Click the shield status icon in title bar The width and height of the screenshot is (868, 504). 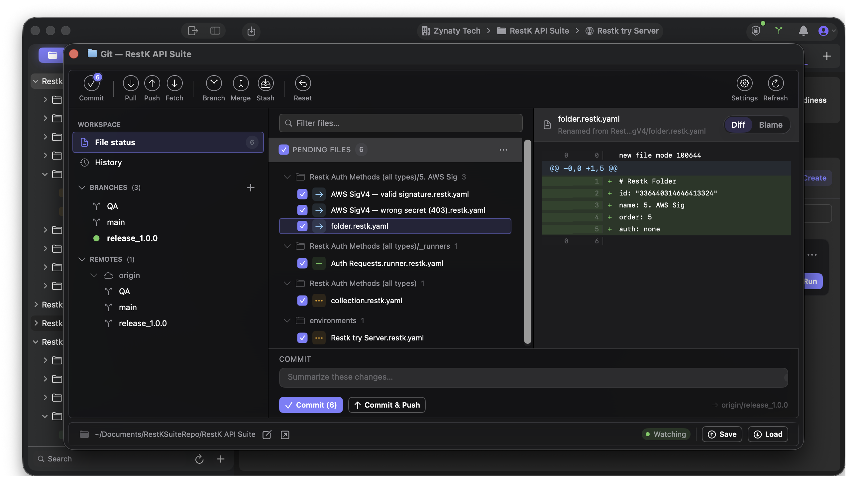click(755, 31)
